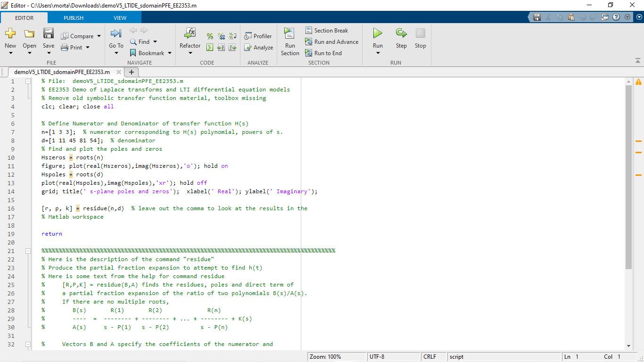
Task: Switch to the VIEW tab
Action: (x=120, y=18)
